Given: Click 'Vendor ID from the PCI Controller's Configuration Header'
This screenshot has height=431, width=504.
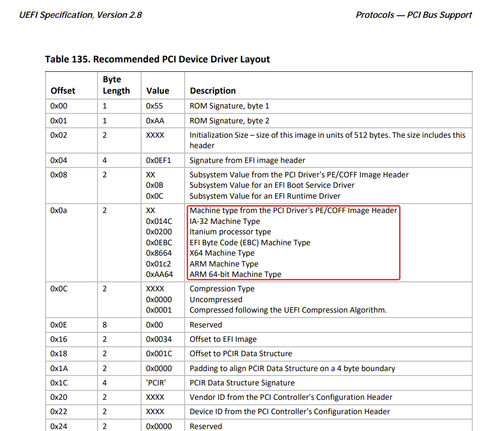Looking at the screenshot, I should click(291, 397).
